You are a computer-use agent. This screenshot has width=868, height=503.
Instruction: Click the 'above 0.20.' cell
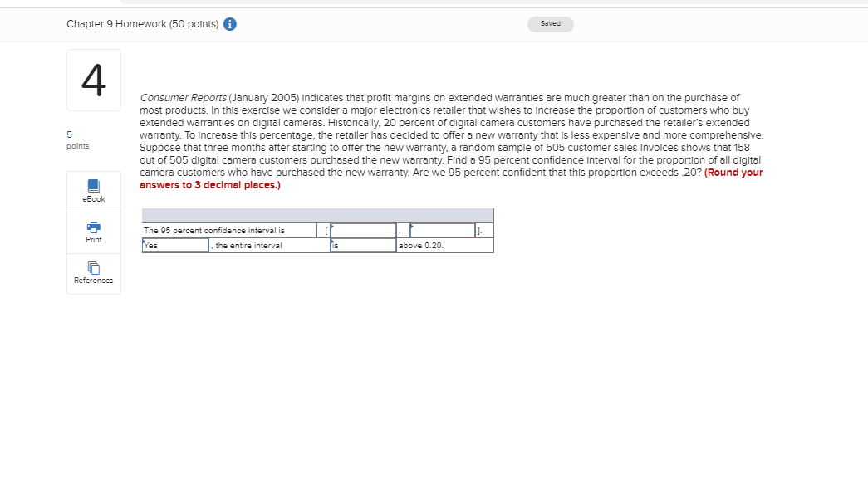click(445, 246)
